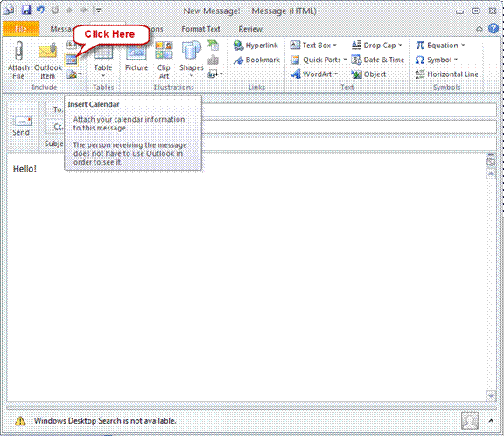Insert Date & Time
The image size is (504, 436).
pyautogui.click(x=378, y=60)
